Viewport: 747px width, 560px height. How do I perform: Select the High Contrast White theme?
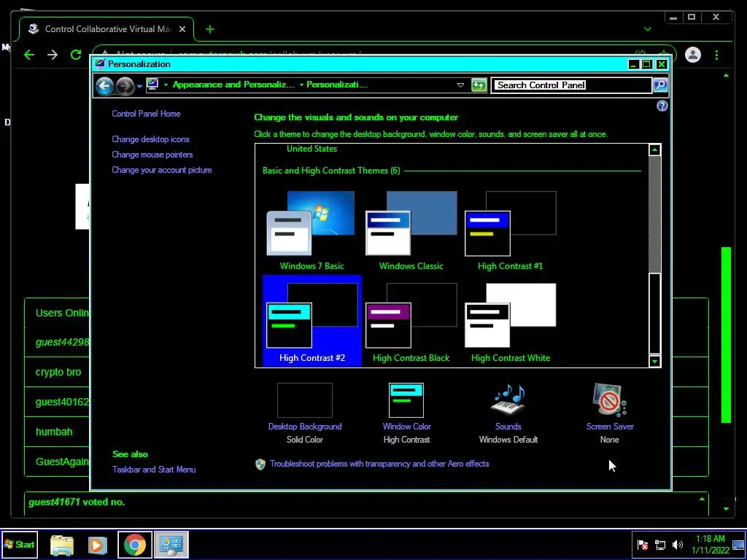point(510,321)
